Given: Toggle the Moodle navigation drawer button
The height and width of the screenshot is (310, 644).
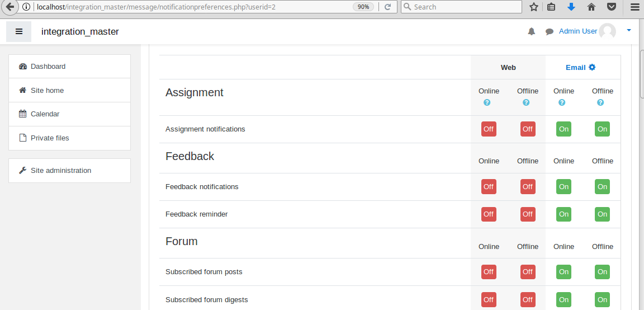Looking at the screenshot, I should (x=18, y=32).
